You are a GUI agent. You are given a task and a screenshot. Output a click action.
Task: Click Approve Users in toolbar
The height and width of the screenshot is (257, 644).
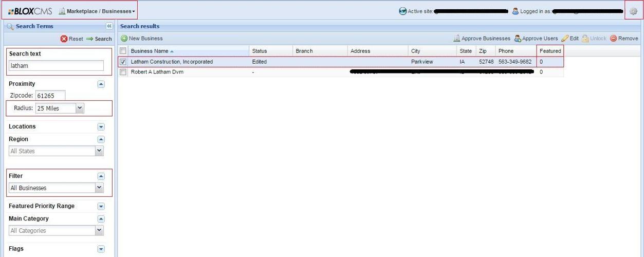click(536, 39)
